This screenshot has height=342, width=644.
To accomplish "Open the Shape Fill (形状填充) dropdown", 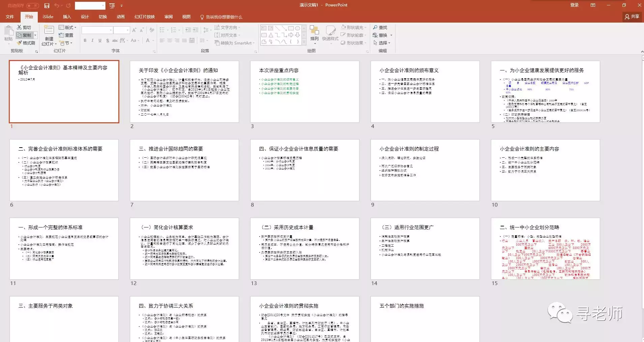I will 354,27.
